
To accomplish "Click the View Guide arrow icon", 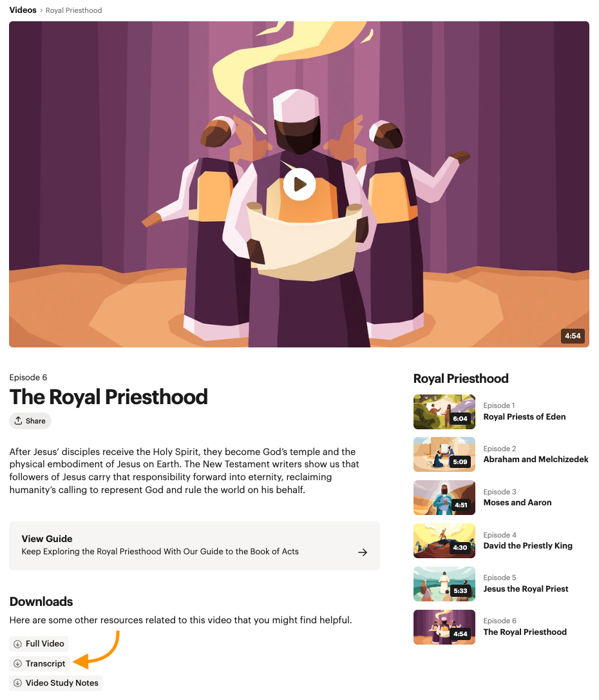I will [363, 552].
